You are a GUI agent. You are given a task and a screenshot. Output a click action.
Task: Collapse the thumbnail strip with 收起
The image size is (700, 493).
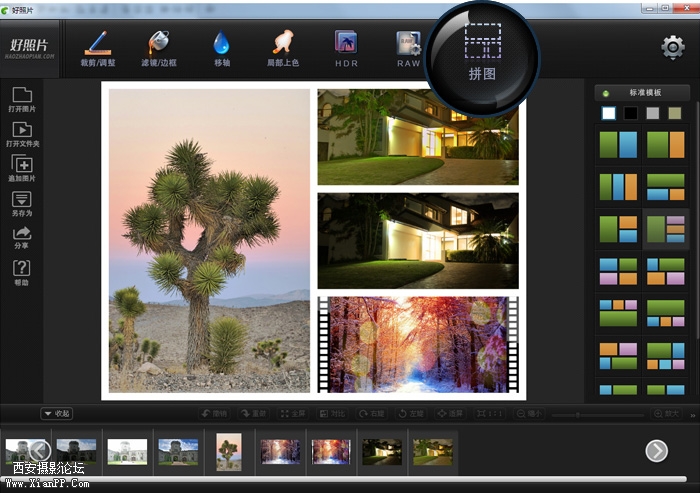(x=56, y=413)
